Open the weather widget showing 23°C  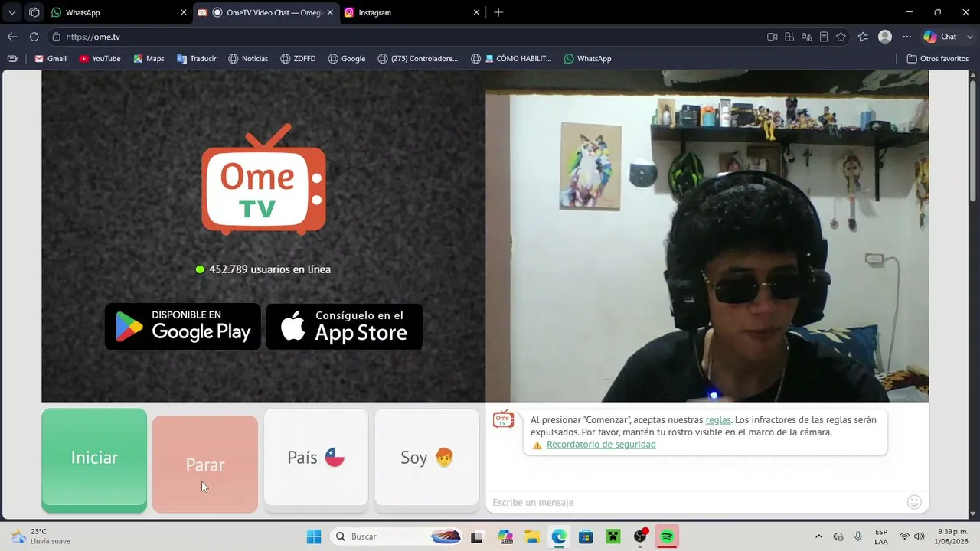[42, 536]
